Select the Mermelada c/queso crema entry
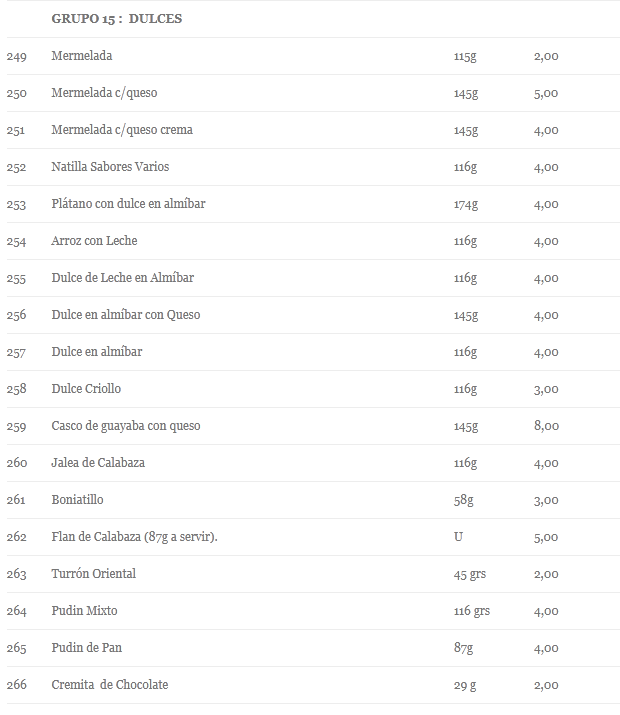This screenshot has height=715, width=620. point(122,130)
